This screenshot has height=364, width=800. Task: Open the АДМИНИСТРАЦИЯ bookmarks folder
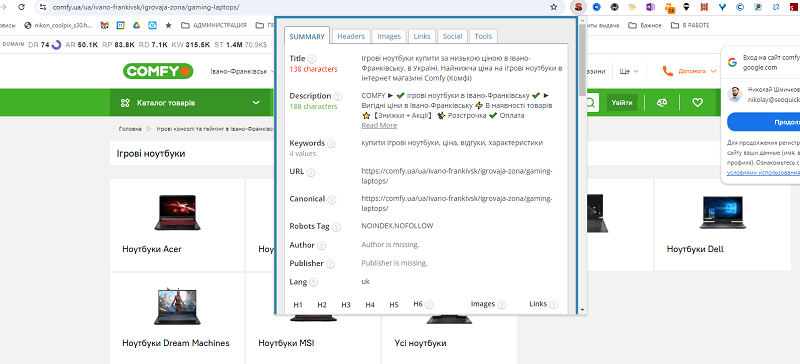pyautogui.click(x=214, y=25)
